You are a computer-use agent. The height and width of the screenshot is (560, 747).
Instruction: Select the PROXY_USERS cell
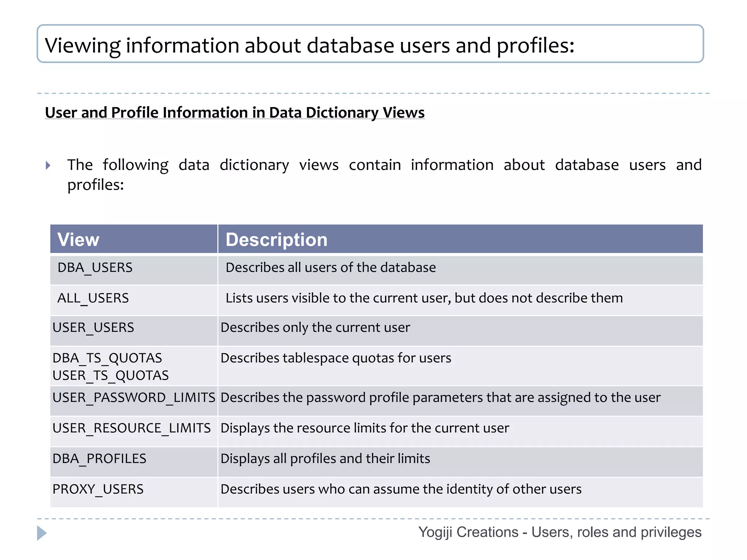pos(134,492)
